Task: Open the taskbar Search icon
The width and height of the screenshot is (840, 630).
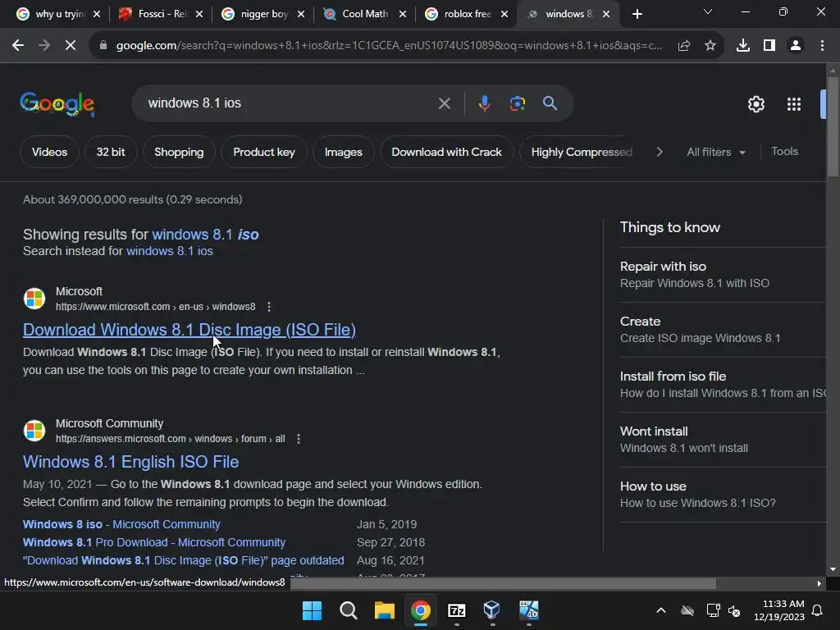Action: point(348,610)
